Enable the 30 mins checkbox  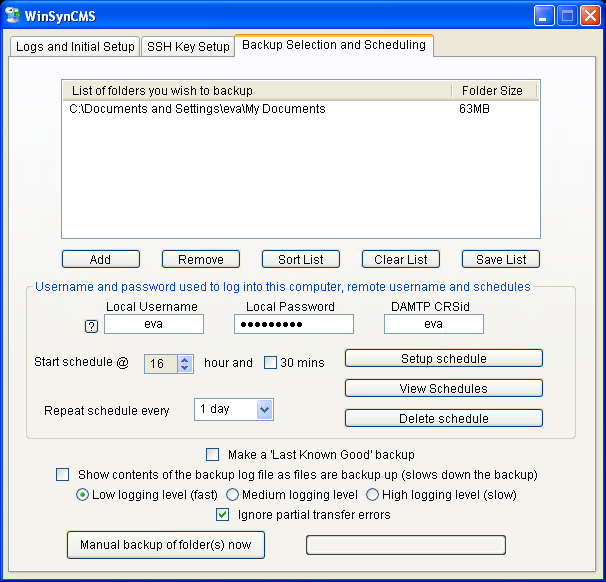point(271,363)
